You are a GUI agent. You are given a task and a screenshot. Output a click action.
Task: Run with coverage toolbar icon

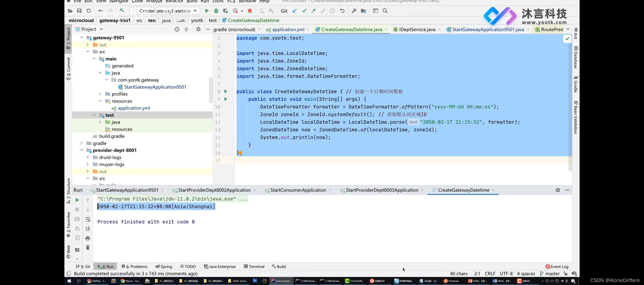[x=225, y=11]
